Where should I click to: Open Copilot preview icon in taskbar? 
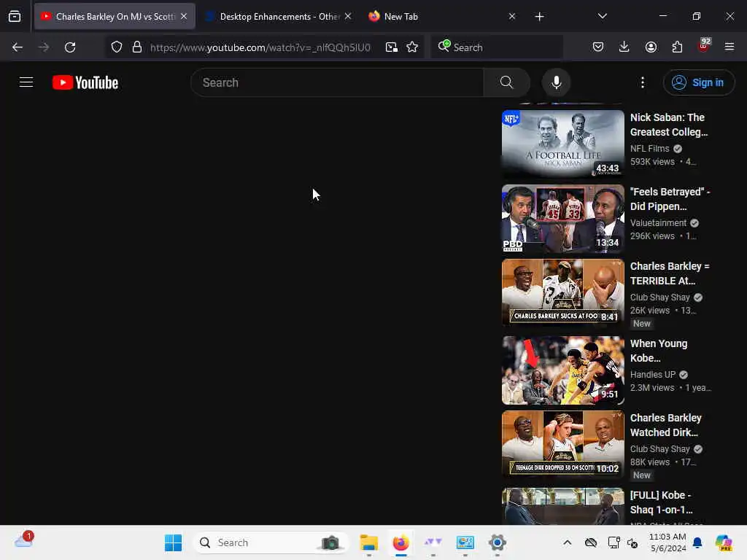coord(724,542)
